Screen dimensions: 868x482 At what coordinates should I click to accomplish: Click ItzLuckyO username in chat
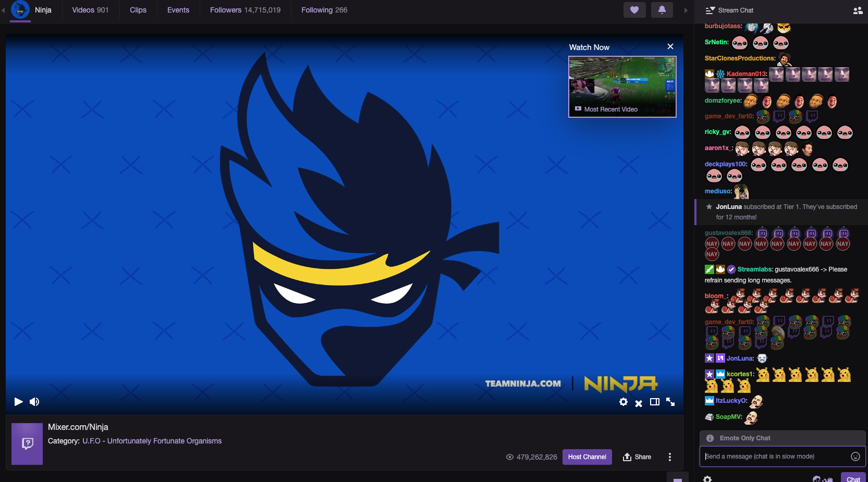(x=731, y=401)
